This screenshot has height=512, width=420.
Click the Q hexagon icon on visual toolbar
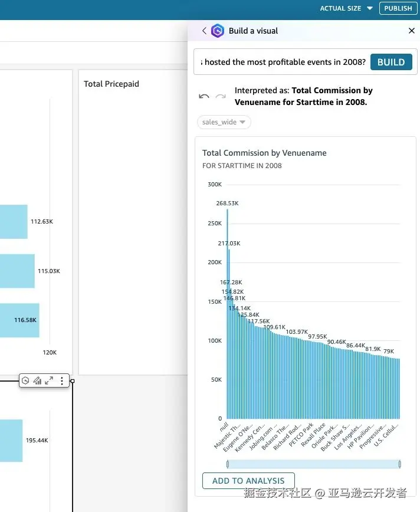(25, 381)
